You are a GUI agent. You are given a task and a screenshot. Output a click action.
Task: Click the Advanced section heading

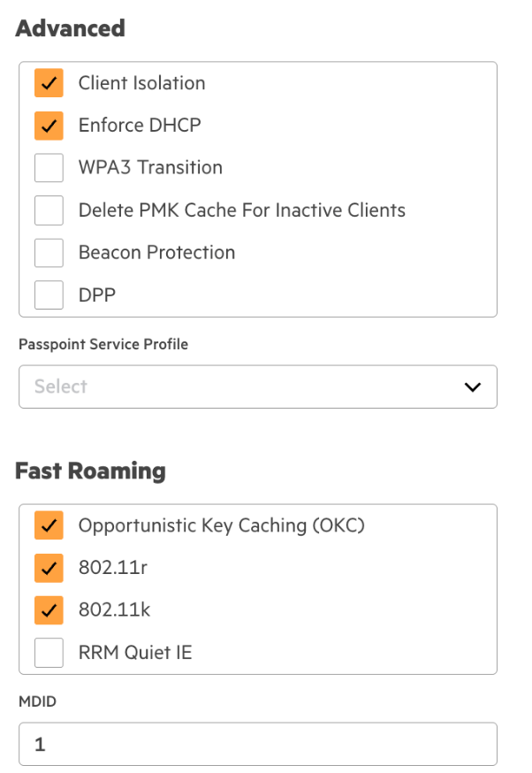click(71, 28)
